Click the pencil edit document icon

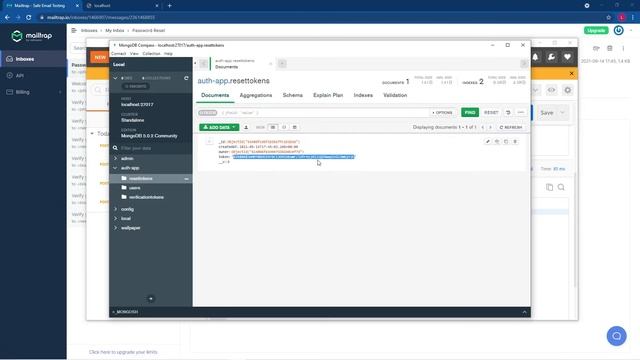(x=487, y=142)
